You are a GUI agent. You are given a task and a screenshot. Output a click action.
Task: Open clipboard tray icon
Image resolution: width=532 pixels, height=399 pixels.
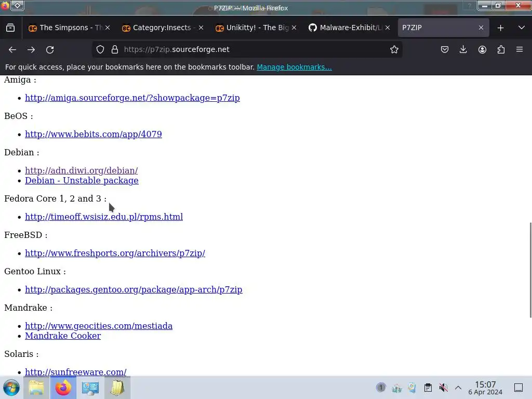point(428,388)
